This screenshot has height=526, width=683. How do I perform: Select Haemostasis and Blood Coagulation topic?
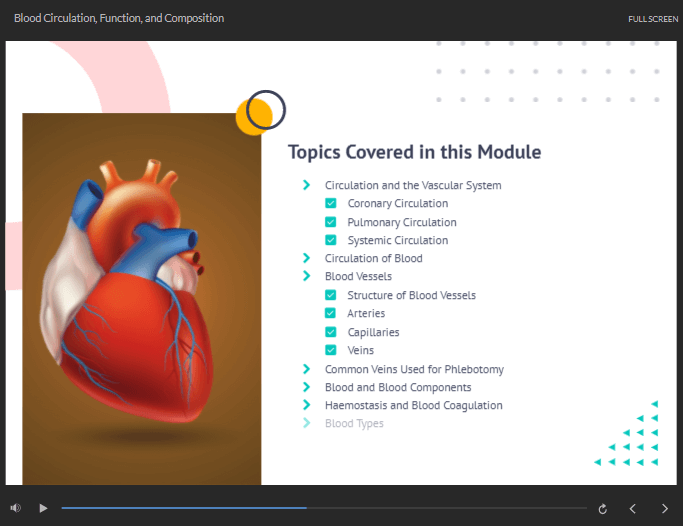[x=413, y=405]
